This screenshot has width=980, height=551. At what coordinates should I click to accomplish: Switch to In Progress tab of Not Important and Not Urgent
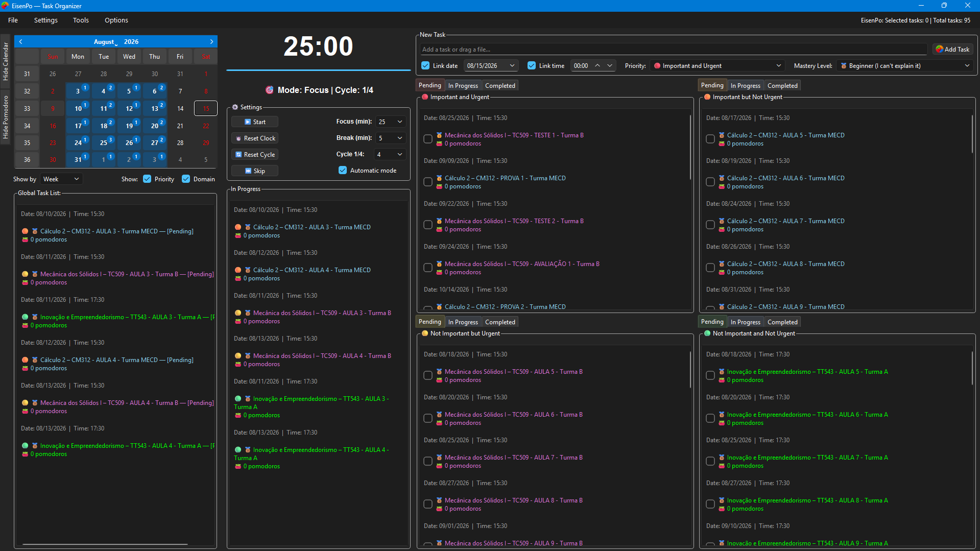tap(745, 322)
